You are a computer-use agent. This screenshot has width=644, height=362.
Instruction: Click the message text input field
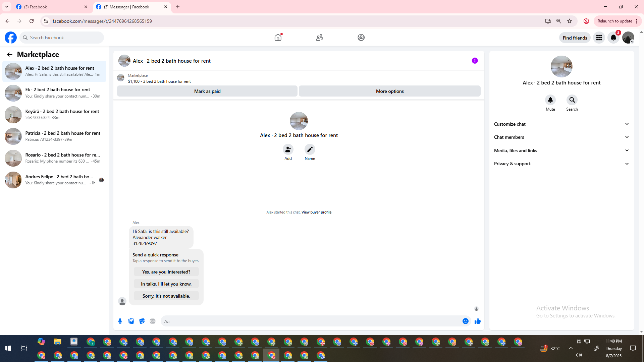point(312,321)
